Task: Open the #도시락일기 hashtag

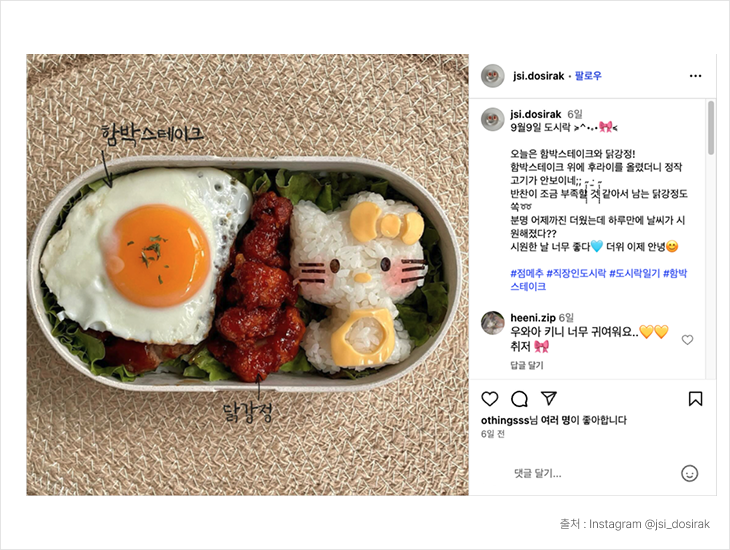Action: (635, 273)
